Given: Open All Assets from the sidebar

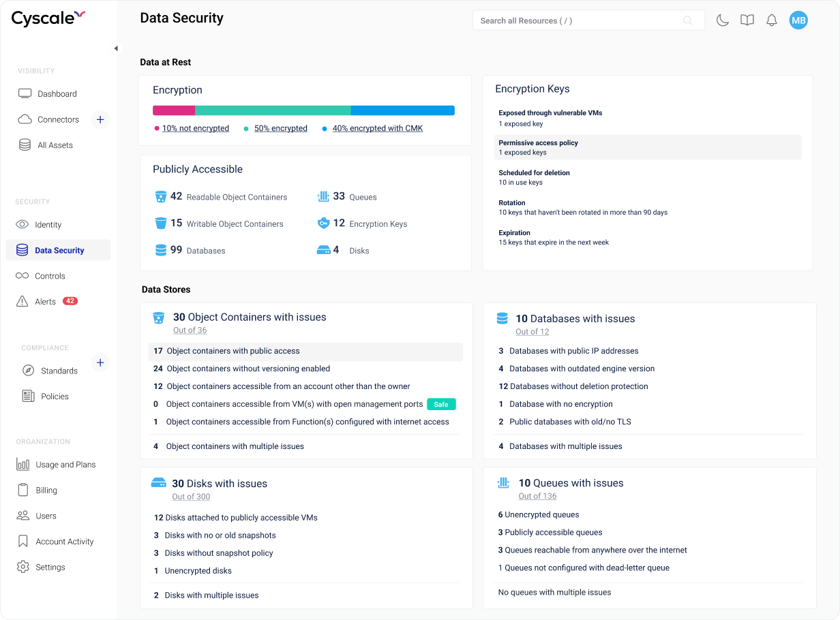Looking at the screenshot, I should [56, 144].
